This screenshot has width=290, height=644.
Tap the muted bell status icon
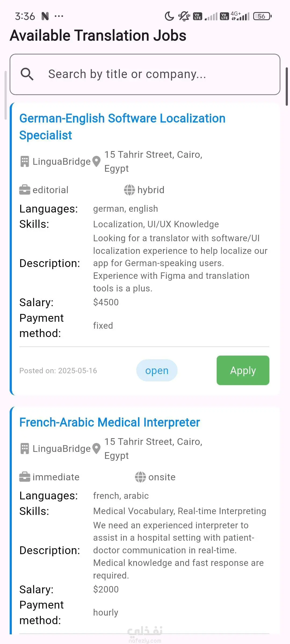click(184, 16)
